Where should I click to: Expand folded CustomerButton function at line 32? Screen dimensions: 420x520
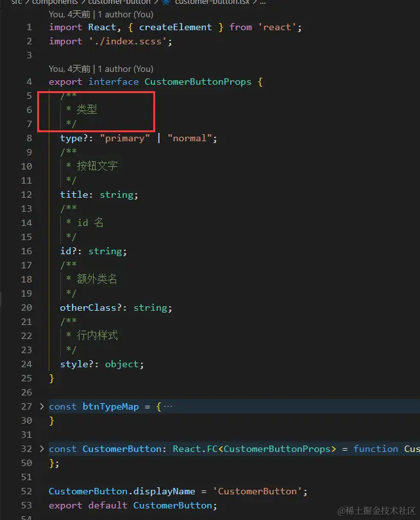[42, 449]
